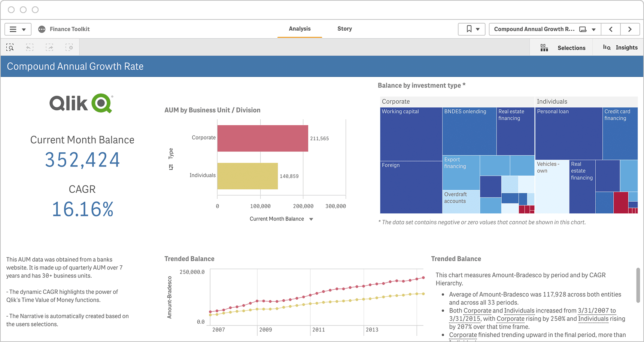Screen dimensions: 644x342
Task: Switch to the Analysis tab
Action: point(300,29)
